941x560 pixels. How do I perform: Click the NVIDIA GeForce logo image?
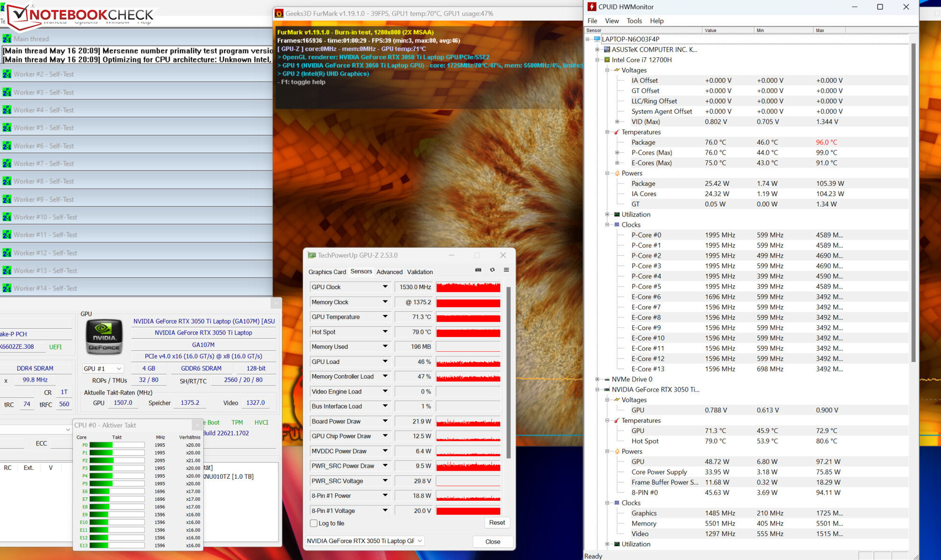point(104,337)
